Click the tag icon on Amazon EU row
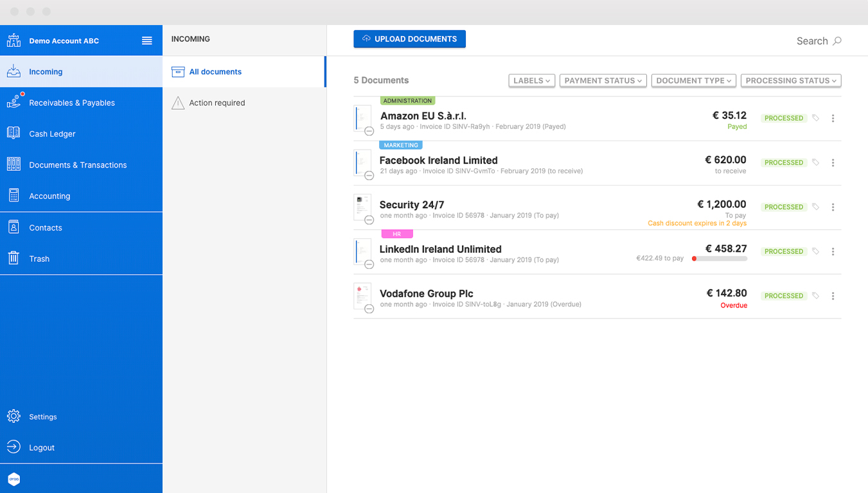 [x=815, y=118]
